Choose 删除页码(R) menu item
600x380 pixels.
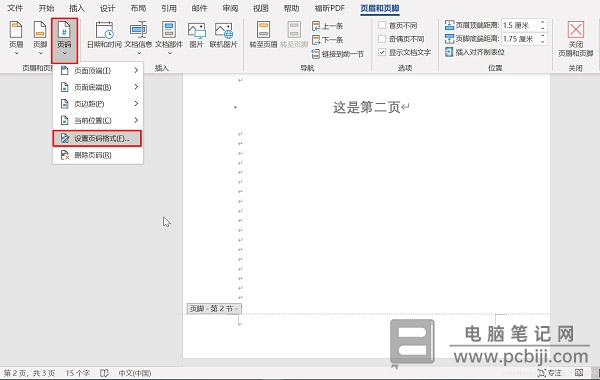98,155
